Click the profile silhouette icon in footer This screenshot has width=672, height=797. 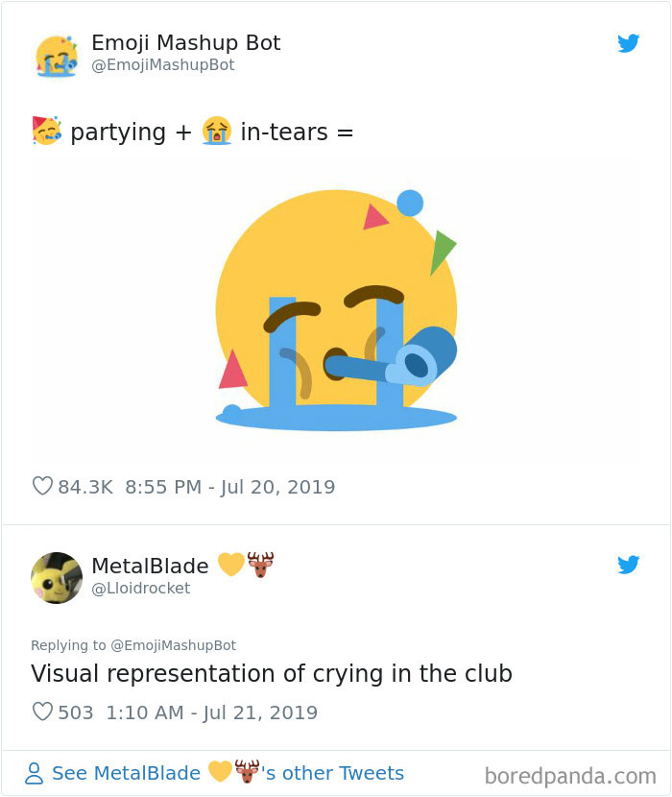36,773
